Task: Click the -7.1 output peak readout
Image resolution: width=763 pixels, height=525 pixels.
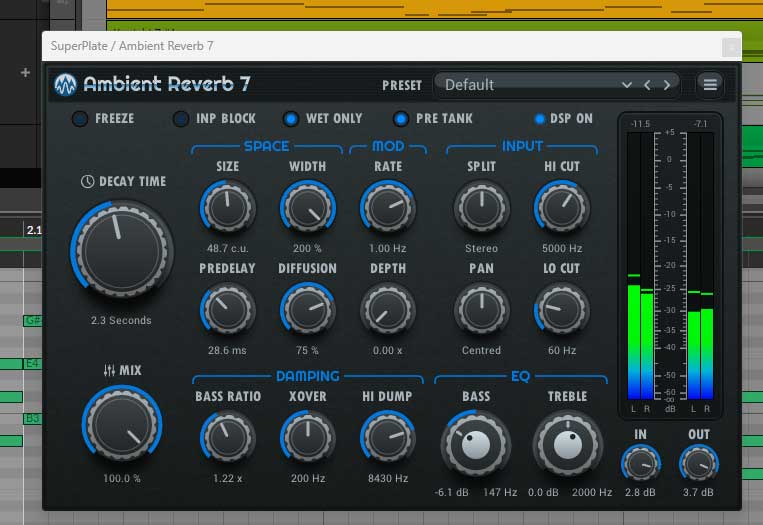Action: pos(700,124)
